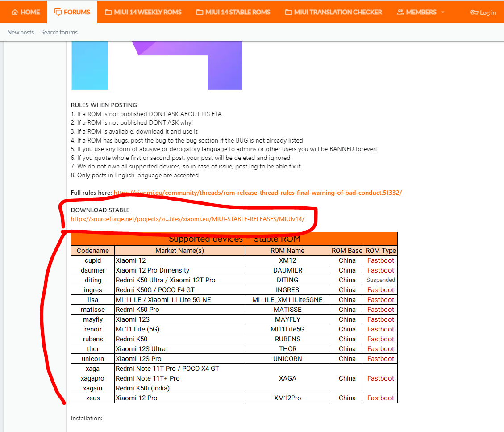Screen dimensions: 504x432
Task: Expand the Members dropdown arrow
Action: coord(442,12)
